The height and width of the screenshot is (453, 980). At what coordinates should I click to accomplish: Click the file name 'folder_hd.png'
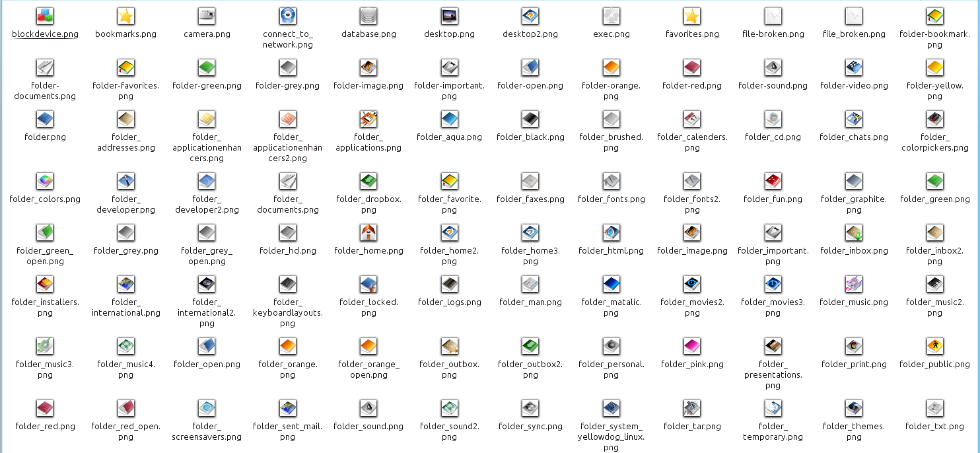tap(288, 251)
